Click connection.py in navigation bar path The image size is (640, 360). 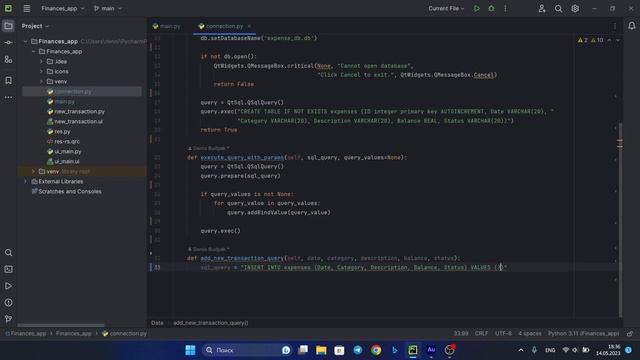pos(128,333)
